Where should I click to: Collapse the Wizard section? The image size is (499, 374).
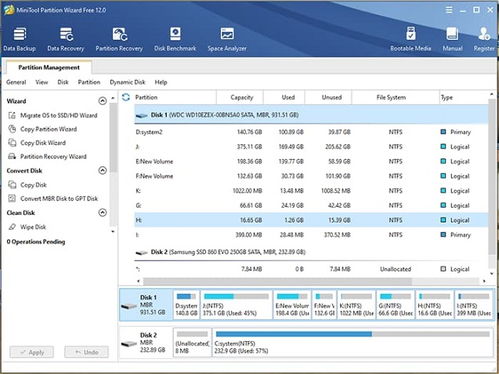(103, 101)
